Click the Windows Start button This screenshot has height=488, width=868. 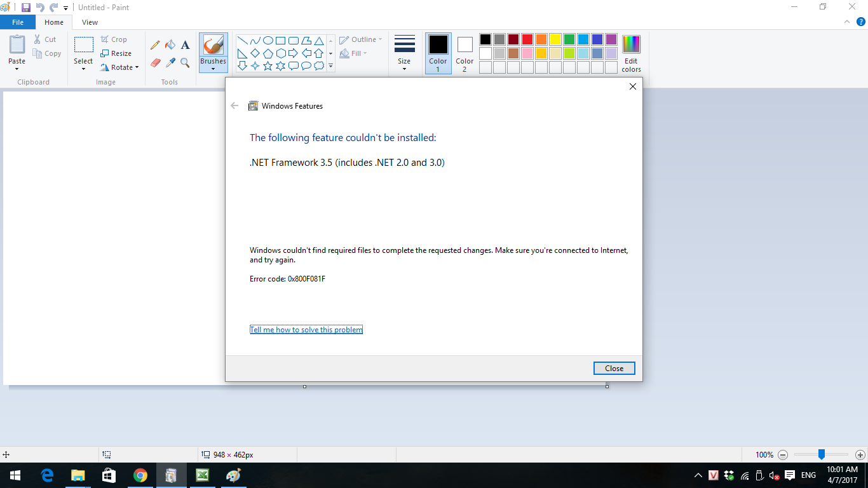(15, 475)
